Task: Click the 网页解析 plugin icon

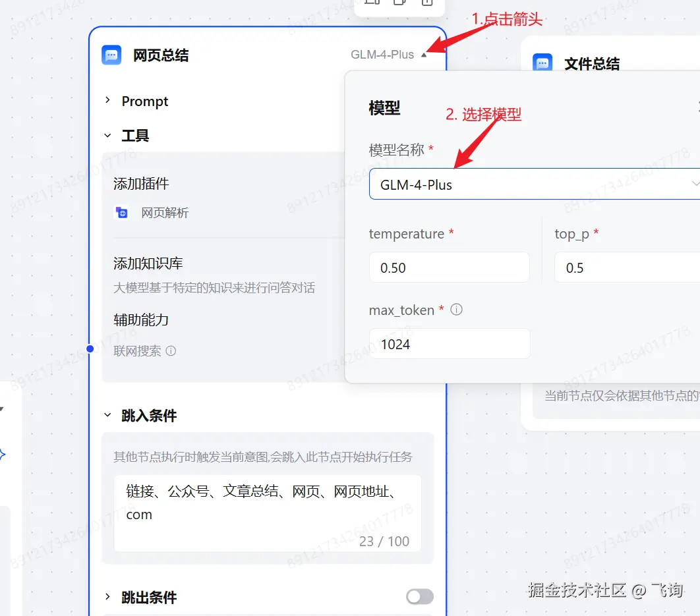Action: 122,213
